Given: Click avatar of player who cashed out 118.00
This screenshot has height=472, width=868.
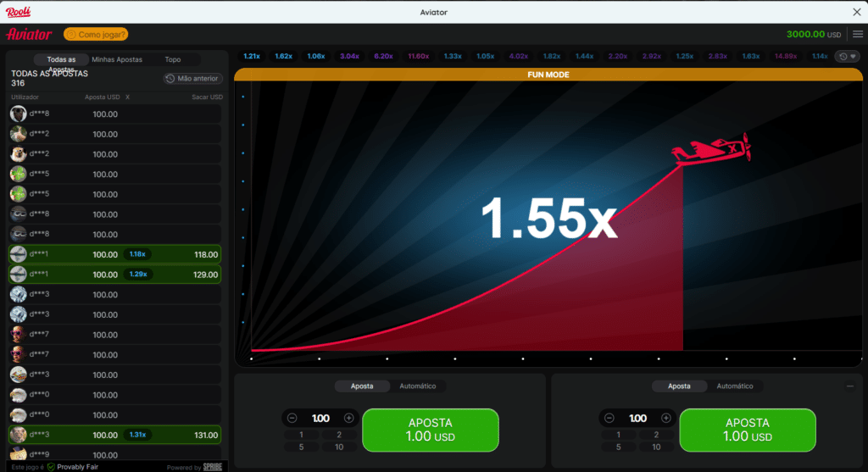Looking at the screenshot, I should point(19,254).
